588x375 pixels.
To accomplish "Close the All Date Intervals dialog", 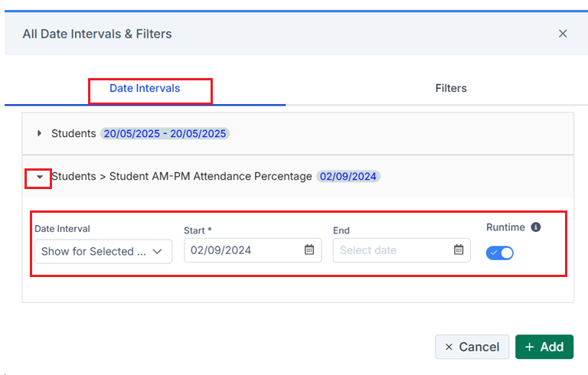I will pos(563,34).
